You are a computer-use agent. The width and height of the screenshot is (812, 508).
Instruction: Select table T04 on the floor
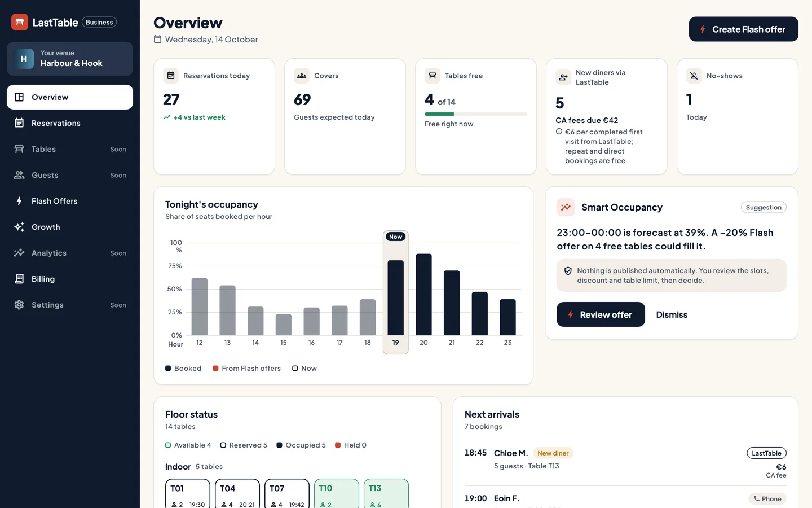coord(237,494)
